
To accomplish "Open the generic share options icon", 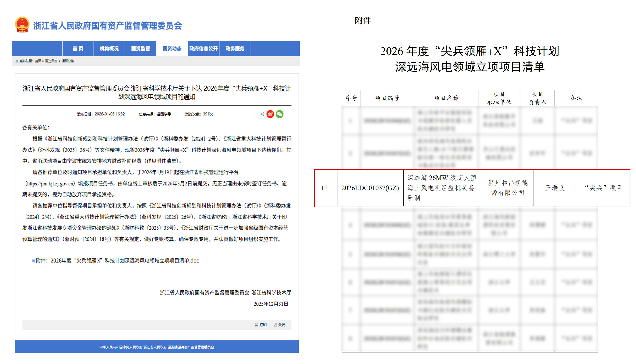I will point(262,114).
